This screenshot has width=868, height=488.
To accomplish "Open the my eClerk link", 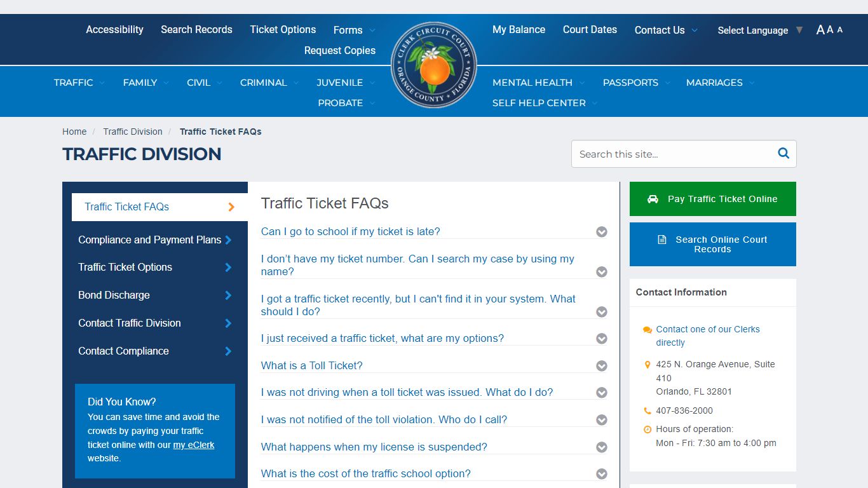I will (194, 445).
